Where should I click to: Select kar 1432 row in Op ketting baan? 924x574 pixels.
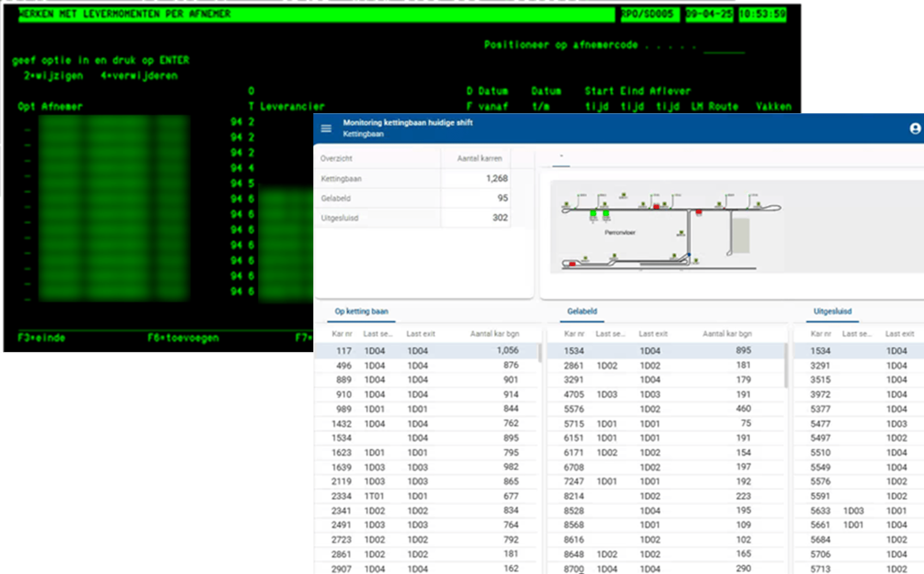pyautogui.click(x=426, y=423)
